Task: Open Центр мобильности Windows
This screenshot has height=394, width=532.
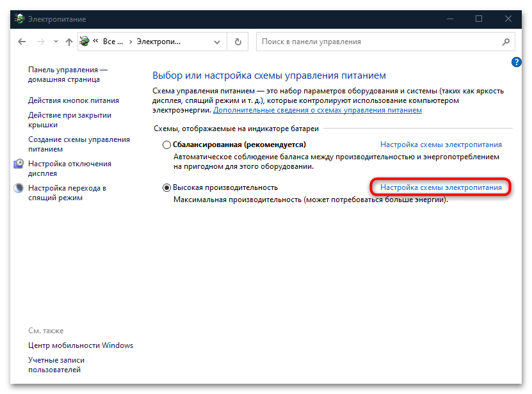Action: [x=81, y=345]
